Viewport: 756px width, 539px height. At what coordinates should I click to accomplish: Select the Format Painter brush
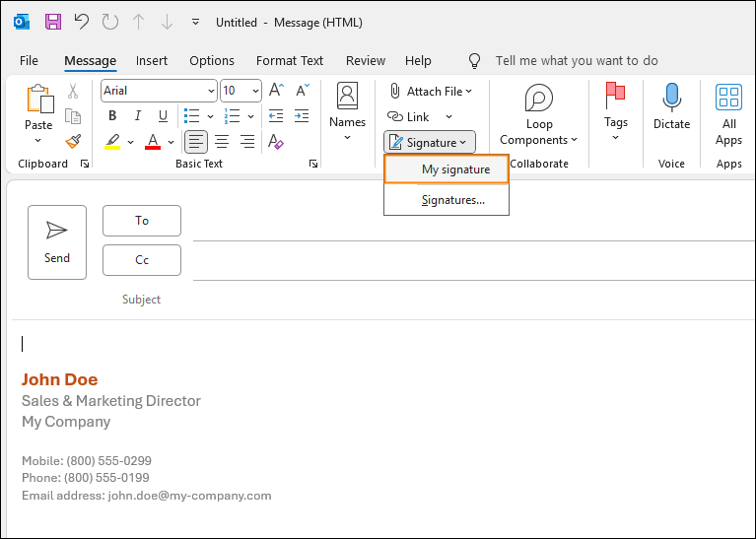tap(73, 142)
